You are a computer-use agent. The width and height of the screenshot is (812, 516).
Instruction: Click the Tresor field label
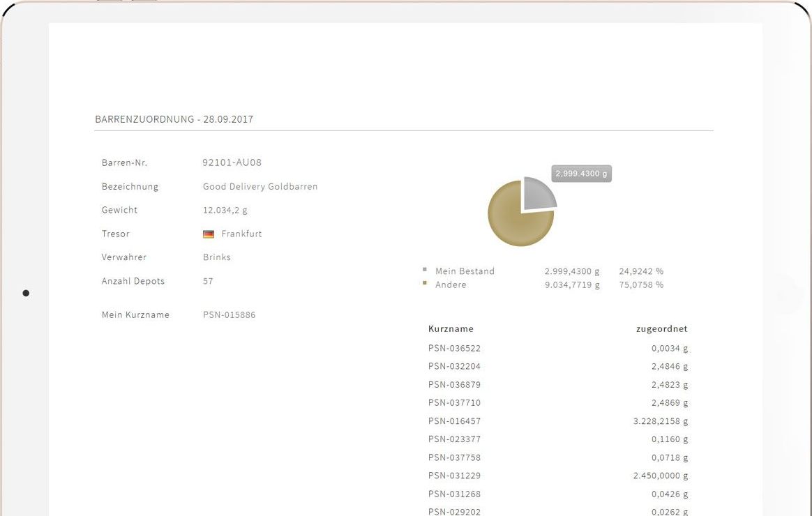(x=116, y=234)
